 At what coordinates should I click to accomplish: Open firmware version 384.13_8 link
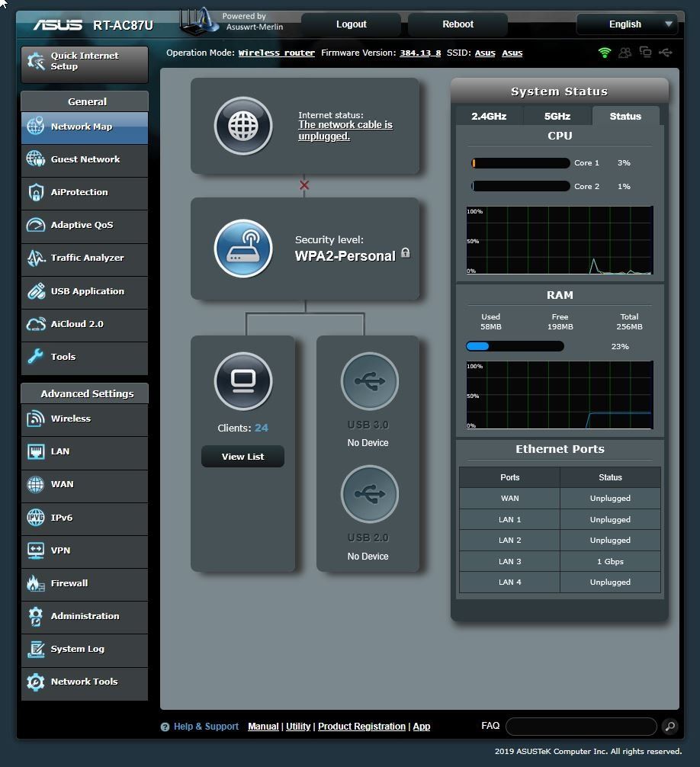tap(420, 53)
